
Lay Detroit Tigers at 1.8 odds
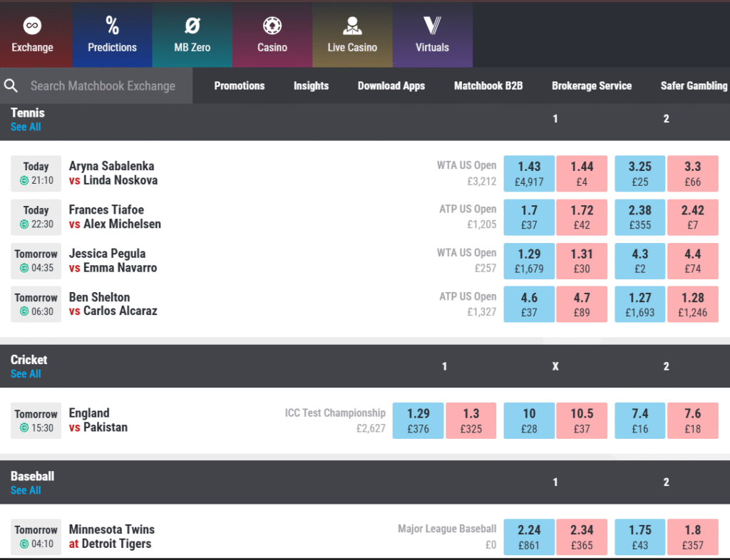692,536
